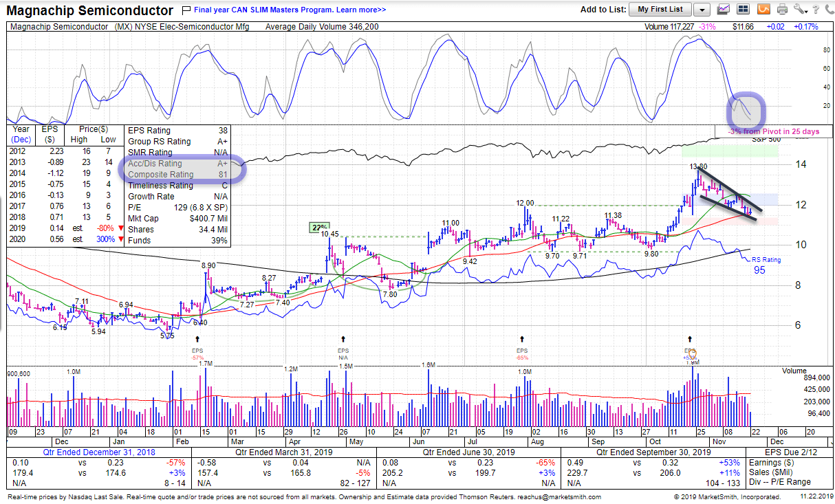Image resolution: width=835 pixels, height=504 pixels.
Task: Click the Funds 39% row
Action: pyautogui.click(x=177, y=241)
